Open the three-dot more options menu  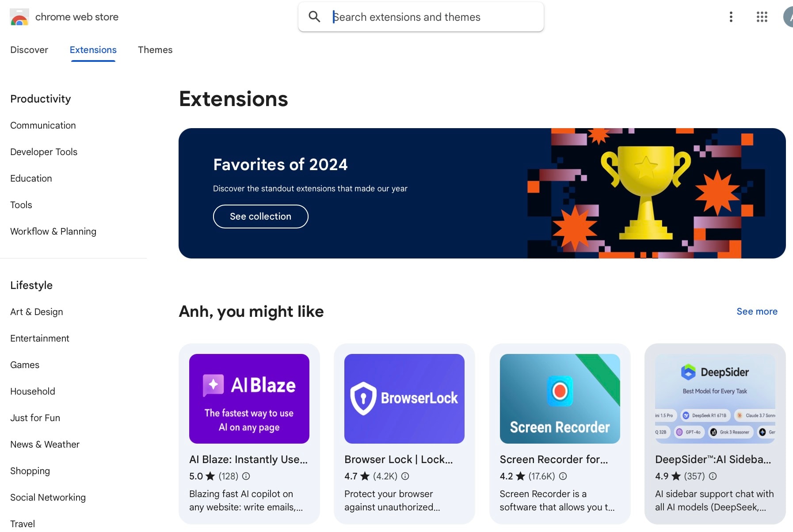731,17
